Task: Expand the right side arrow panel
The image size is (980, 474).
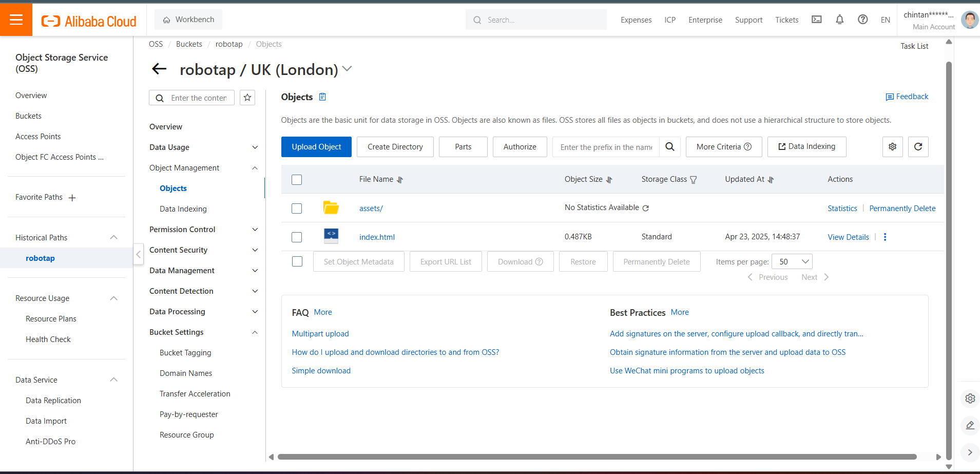Action: click(970, 452)
